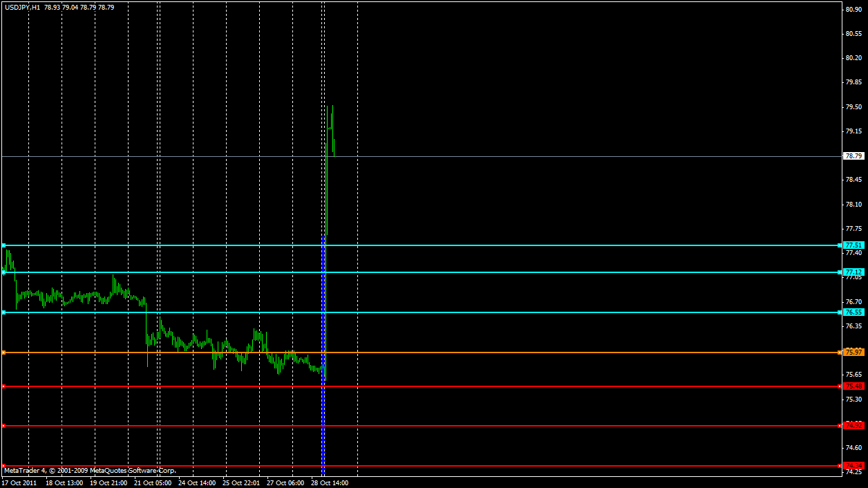Click the MetaQuotes Software Corp. copyright text
This screenshot has width=868, height=488.
pyautogui.click(x=133, y=471)
